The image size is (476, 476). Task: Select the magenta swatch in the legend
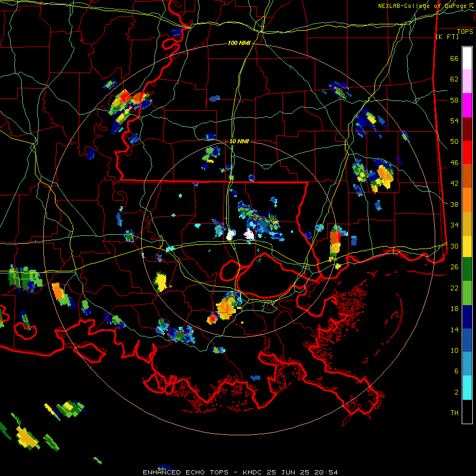tap(467, 105)
